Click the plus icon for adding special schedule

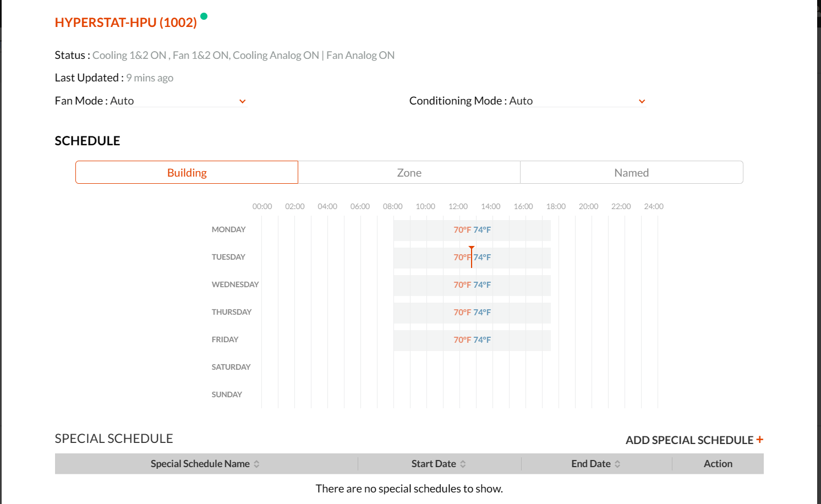click(759, 440)
